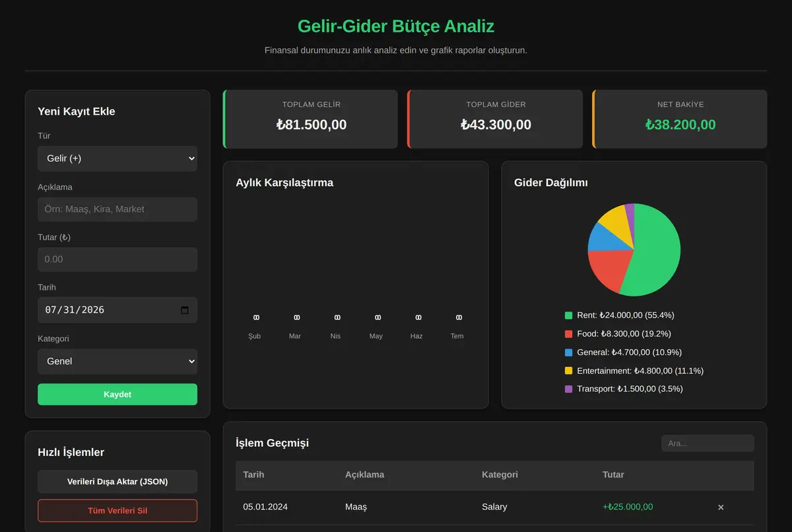
Task: Open the Tür dropdown showing Gelir (+)
Action: click(117, 158)
